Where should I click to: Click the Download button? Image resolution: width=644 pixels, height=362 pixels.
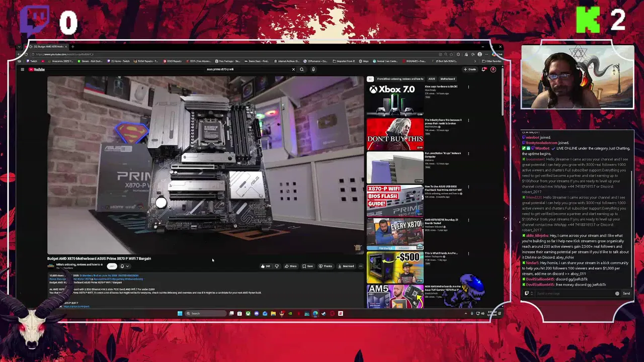(x=346, y=266)
